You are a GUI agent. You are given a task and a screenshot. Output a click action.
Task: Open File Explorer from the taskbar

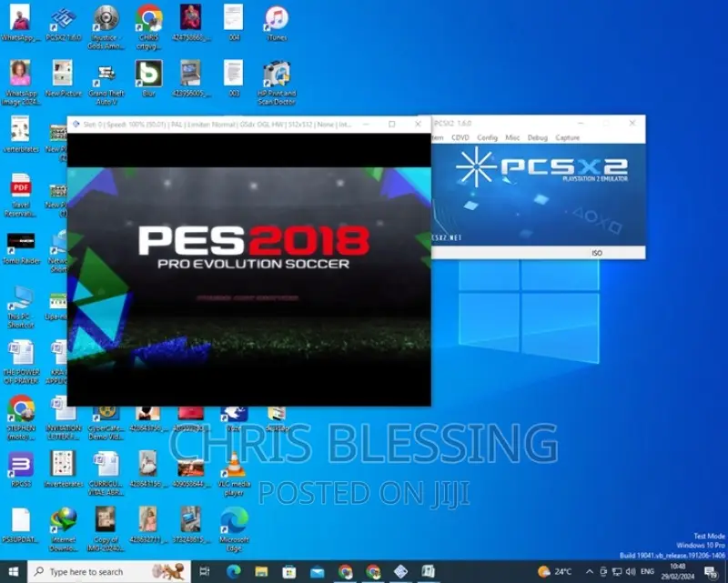(x=261, y=571)
